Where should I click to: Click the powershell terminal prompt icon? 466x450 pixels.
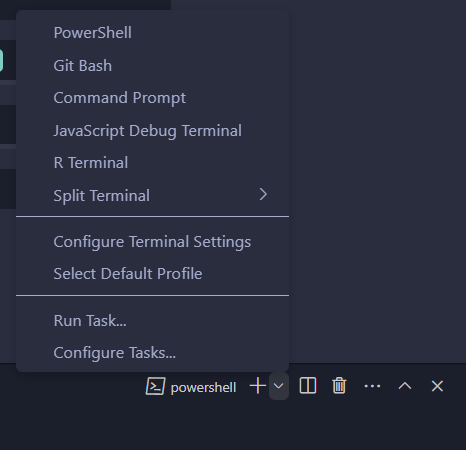point(155,386)
